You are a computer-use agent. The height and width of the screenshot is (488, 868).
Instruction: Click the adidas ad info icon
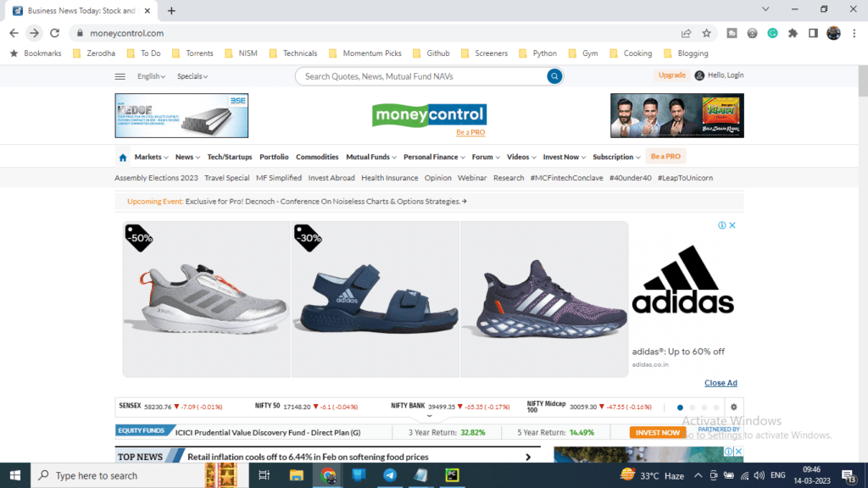point(722,225)
